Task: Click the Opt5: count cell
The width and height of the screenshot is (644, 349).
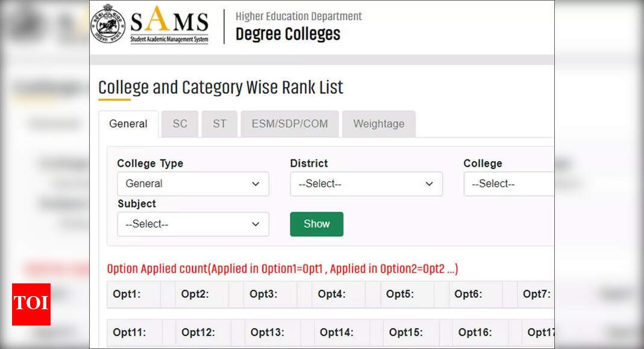Action: tap(407, 294)
